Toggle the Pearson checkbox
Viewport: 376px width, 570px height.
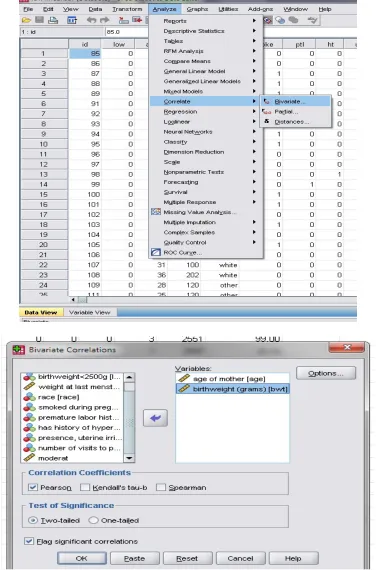(x=33, y=487)
